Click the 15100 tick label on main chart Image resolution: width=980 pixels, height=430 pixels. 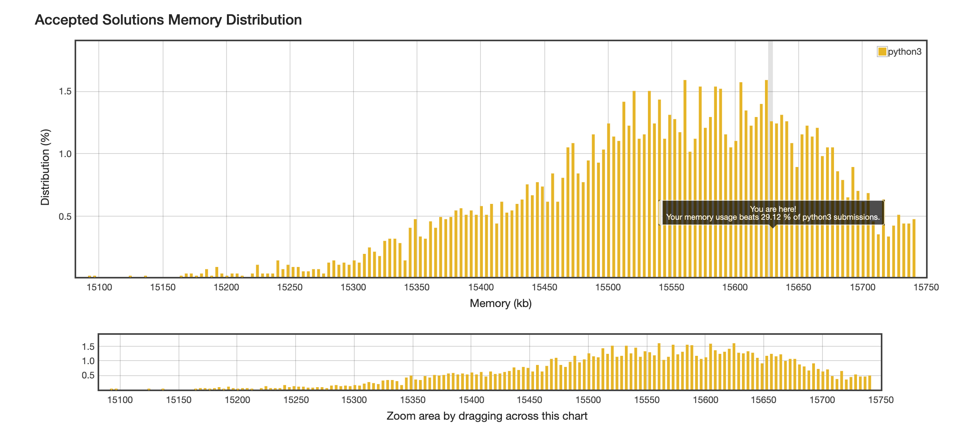(99, 288)
